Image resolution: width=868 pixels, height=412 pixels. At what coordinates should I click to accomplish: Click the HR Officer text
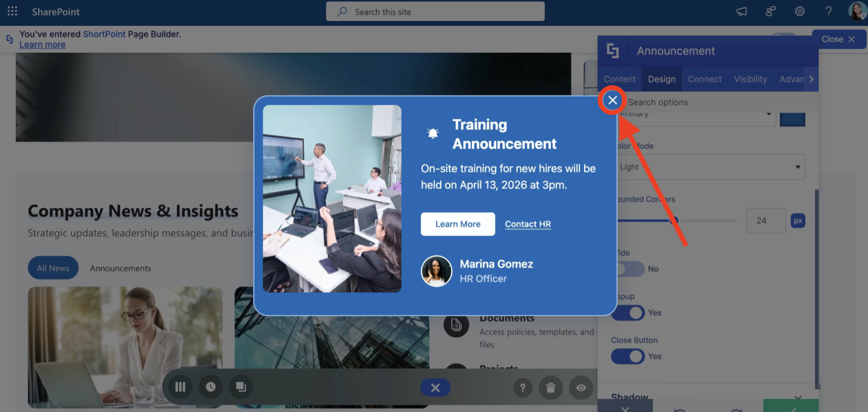coord(483,279)
